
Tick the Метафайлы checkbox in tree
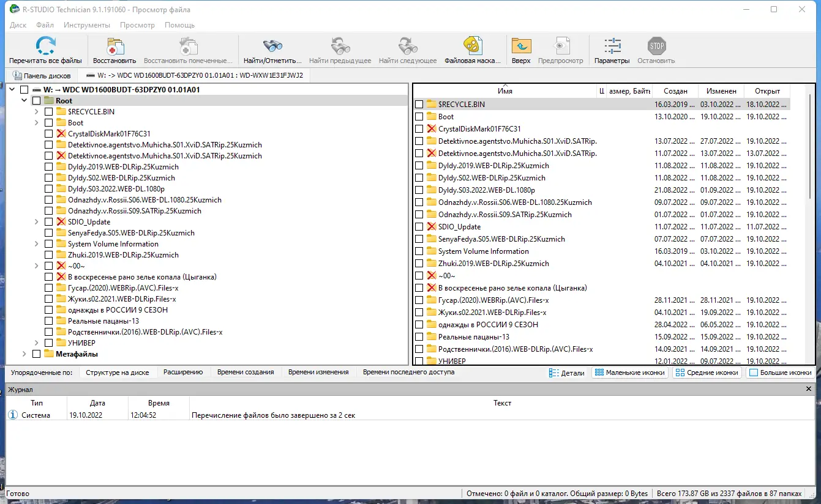pos(36,354)
